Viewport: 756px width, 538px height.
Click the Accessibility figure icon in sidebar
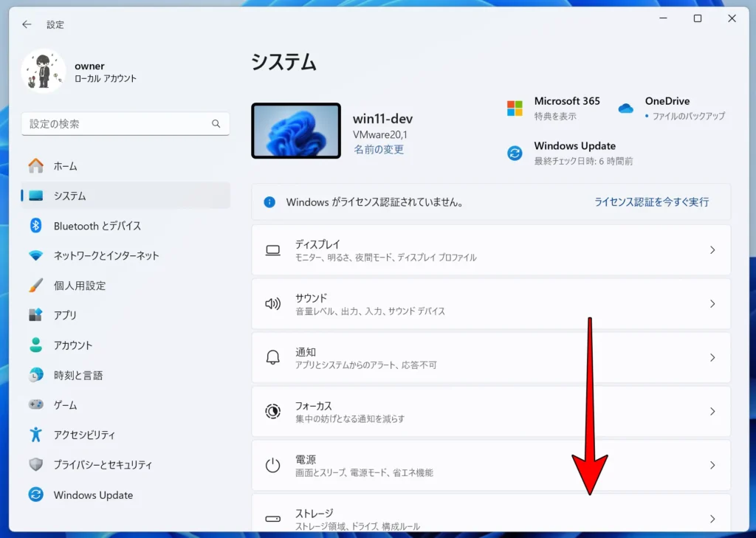point(35,435)
